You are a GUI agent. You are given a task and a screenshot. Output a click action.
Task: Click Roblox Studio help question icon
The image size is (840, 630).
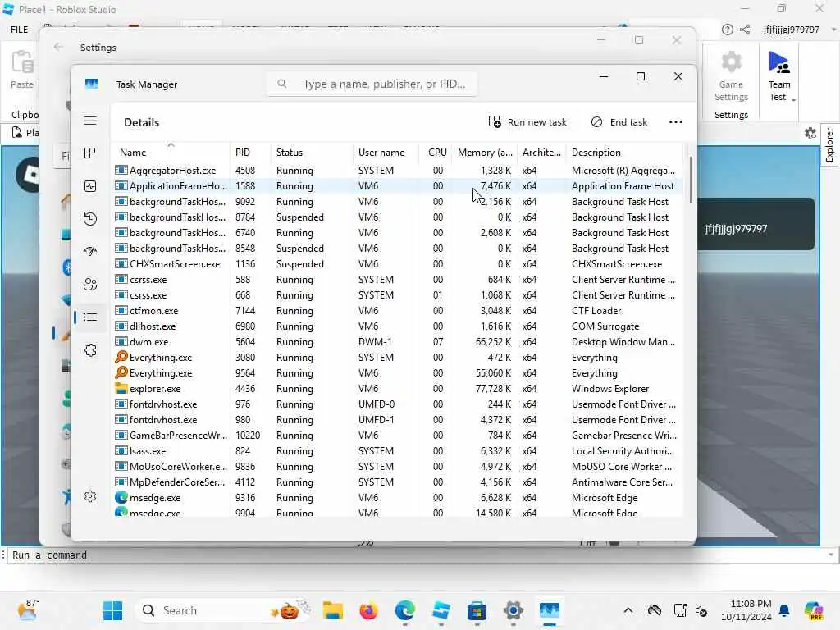click(727, 30)
